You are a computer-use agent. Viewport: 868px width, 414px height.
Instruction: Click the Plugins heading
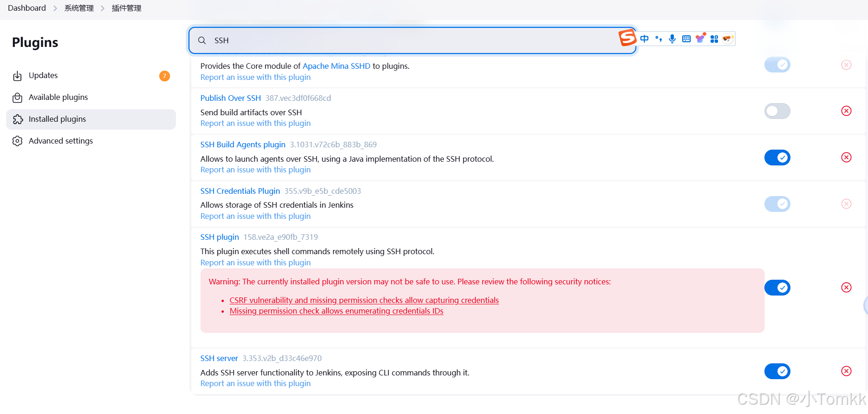coord(35,42)
